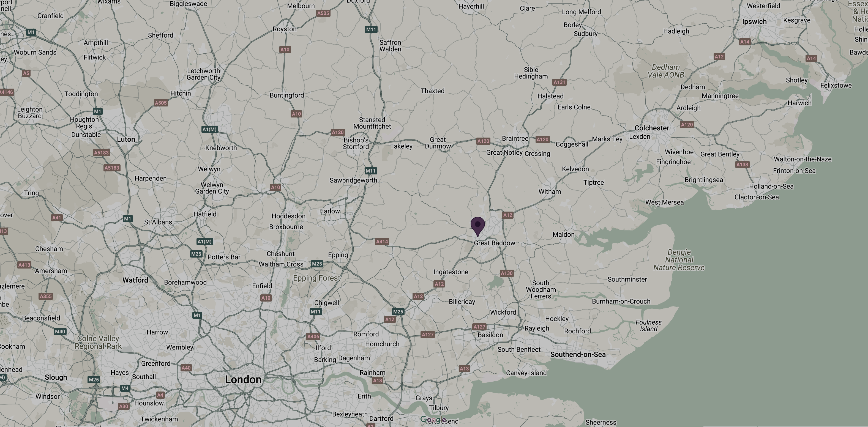The width and height of the screenshot is (868, 427).
Task: Click the A133 road shield near Great Bentley
Action: [x=742, y=165]
